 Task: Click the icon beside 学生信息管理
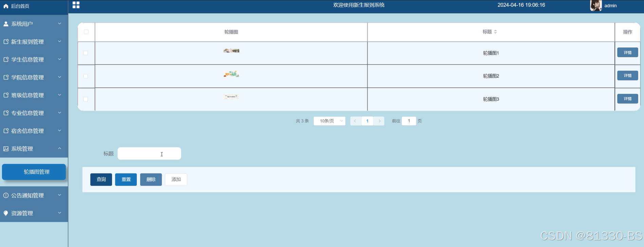6,59
